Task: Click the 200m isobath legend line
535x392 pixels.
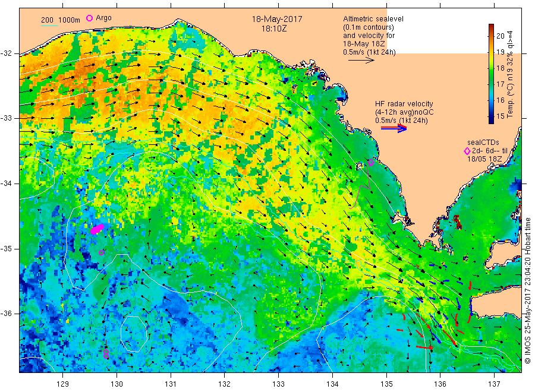Action: tap(49, 26)
